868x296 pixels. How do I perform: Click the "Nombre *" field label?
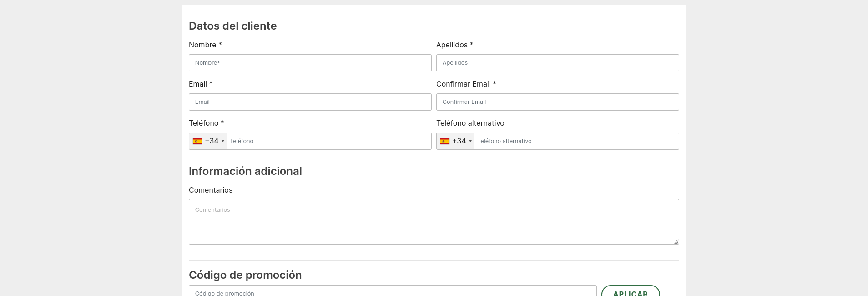pyautogui.click(x=205, y=45)
